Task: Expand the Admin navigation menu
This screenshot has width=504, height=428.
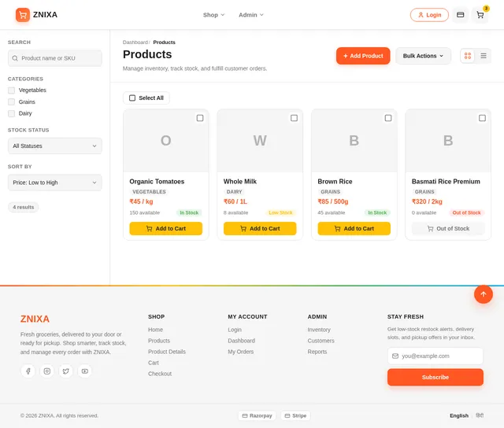Action: [x=250, y=15]
